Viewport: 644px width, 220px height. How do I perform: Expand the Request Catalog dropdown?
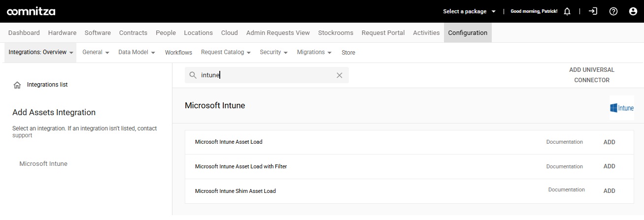coord(226,52)
